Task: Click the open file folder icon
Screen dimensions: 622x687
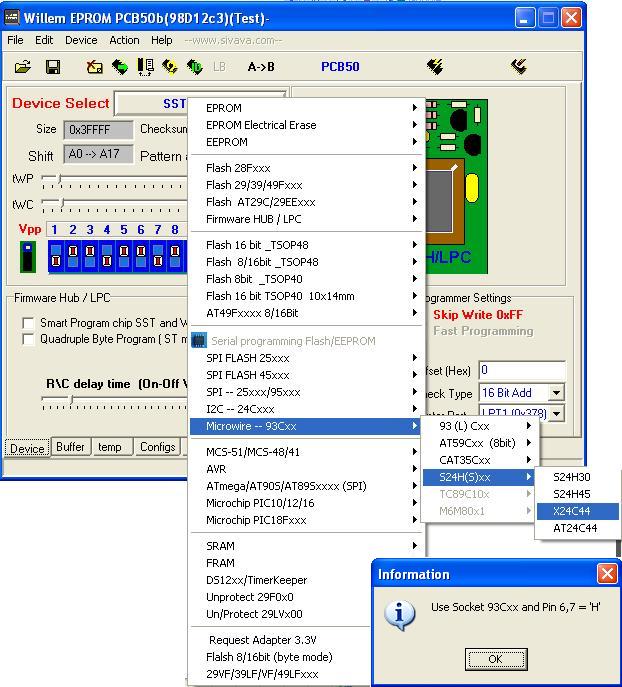Action: 22,67
